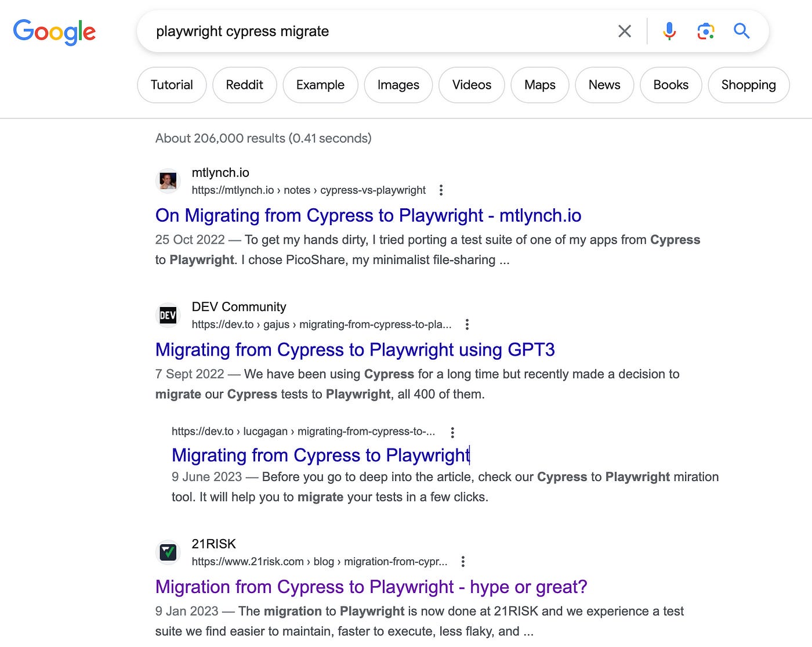Click the DEV Community site name
The width and height of the screenshot is (812, 647).
tap(239, 306)
